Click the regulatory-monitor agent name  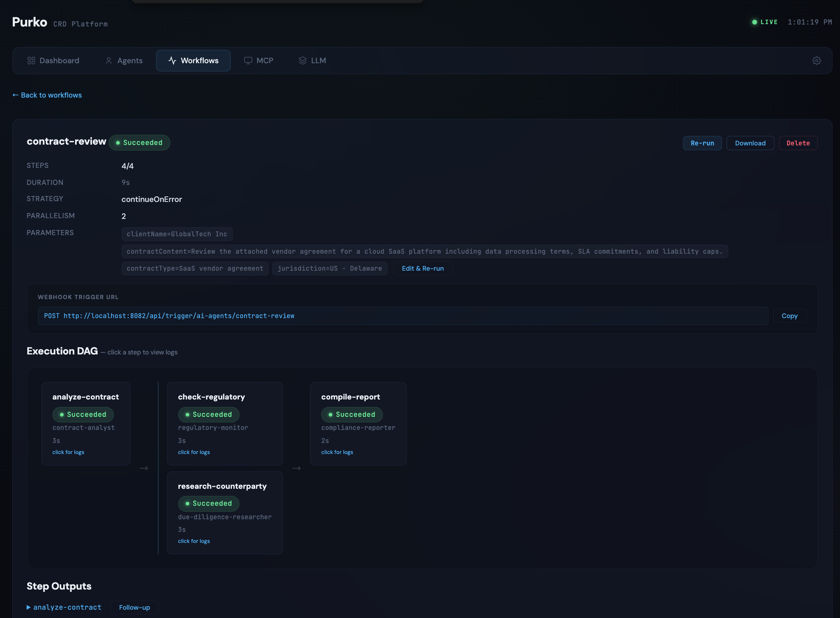point(213,428)
